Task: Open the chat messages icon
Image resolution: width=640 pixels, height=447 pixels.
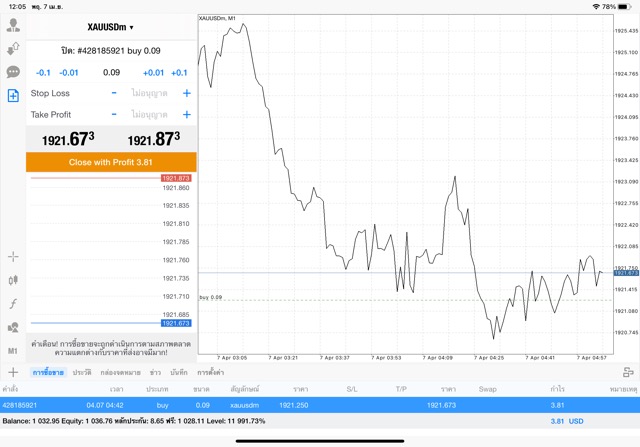Action: [13, 72]
